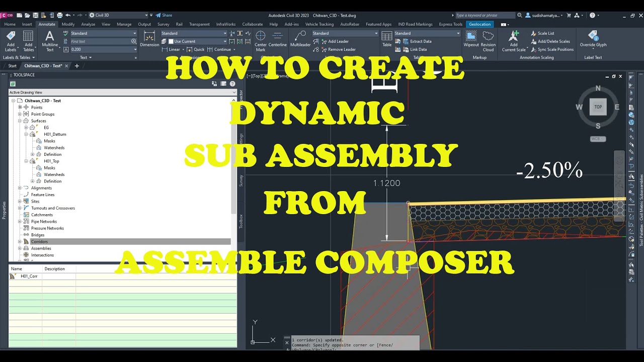Open the Modify ribbon tab

click(x=68, y=24)
